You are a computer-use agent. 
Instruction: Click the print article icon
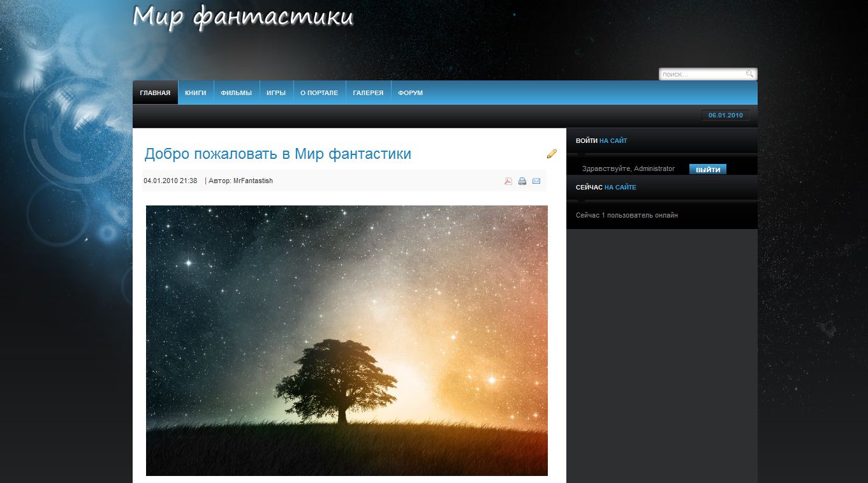522,181
